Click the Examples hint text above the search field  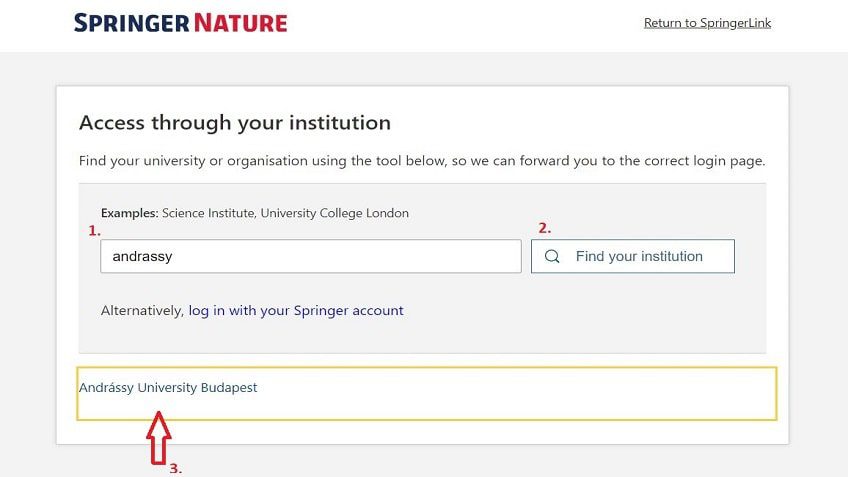point(130,213)
